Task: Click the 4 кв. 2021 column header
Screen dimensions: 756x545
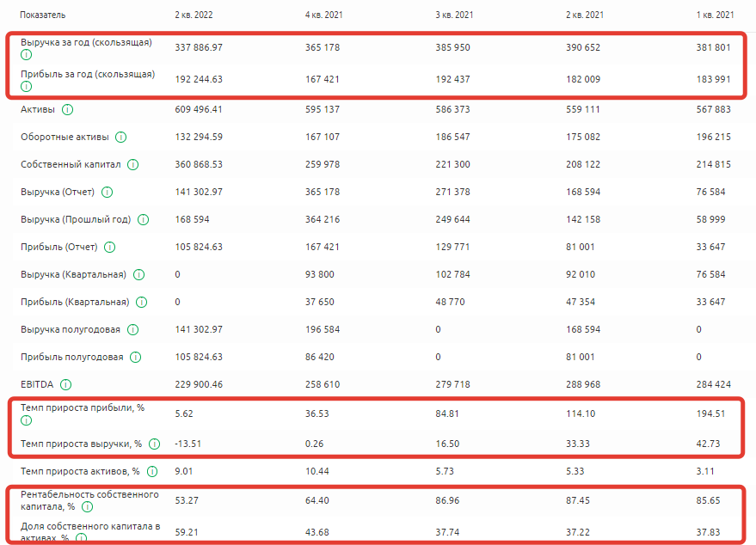Action: pos(324,15)
